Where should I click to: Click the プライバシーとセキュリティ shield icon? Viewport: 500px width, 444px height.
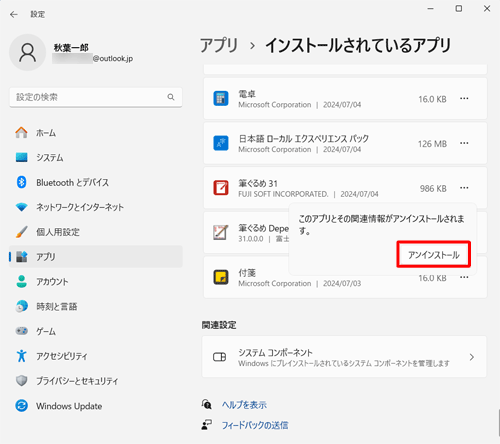[x=22, y=380]
